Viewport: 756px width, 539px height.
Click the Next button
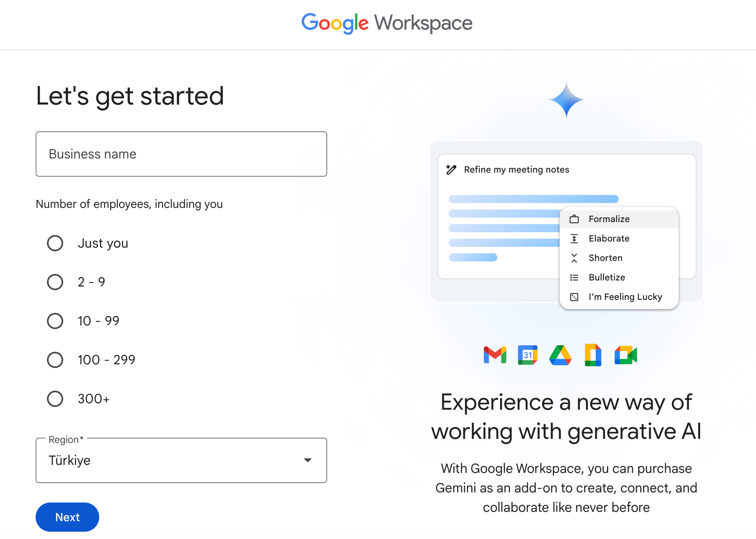click(67, 517)
